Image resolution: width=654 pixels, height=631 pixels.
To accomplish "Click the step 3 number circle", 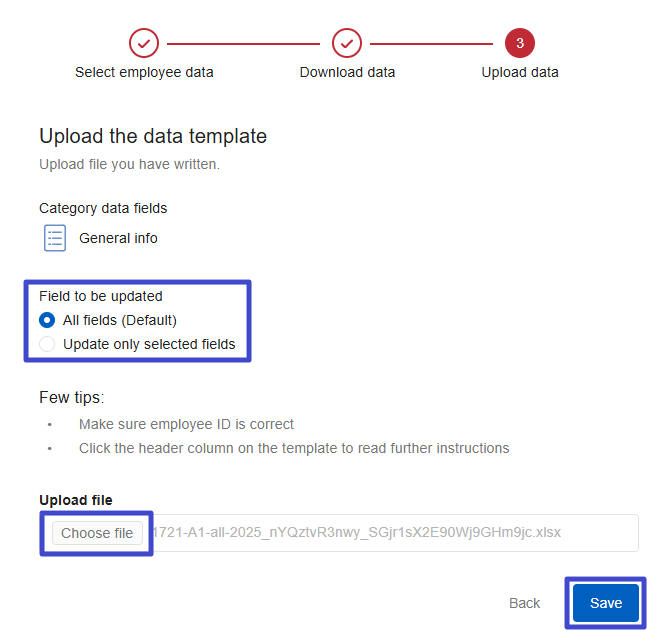I will 520,43.
